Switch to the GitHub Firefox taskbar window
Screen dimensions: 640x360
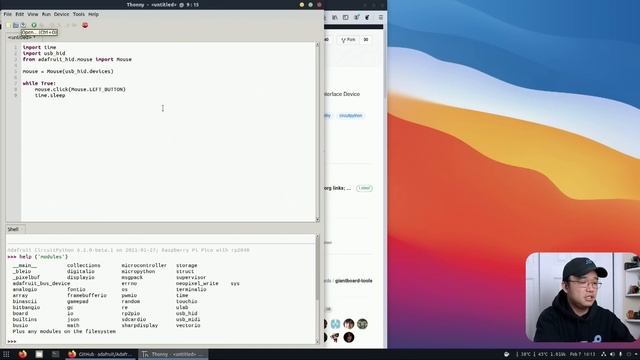pos(101,354)
